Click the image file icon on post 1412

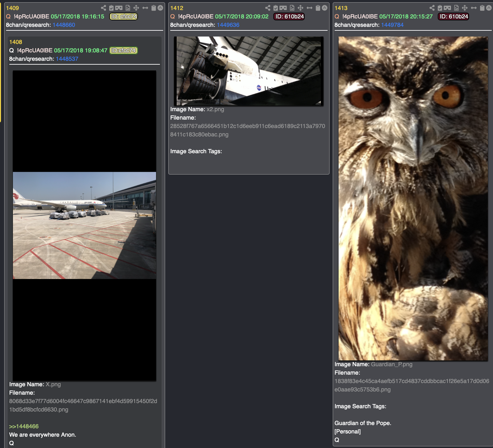pyautogui.click(x=292, y=8)
